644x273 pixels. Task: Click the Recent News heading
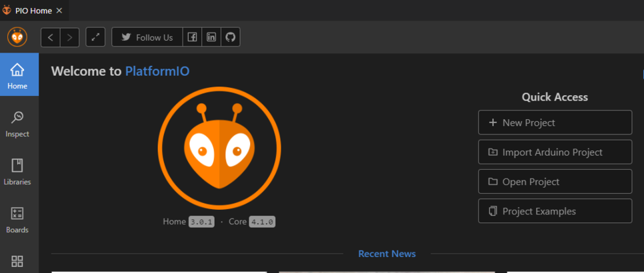(387, 254)
